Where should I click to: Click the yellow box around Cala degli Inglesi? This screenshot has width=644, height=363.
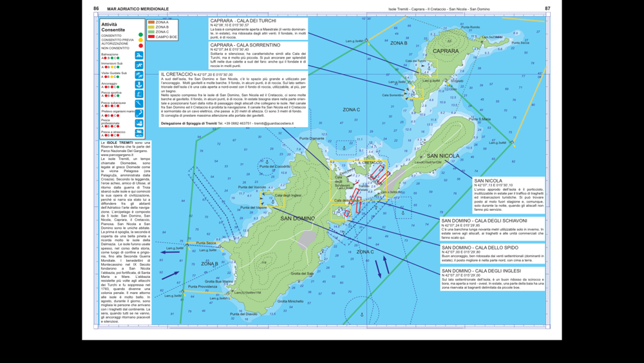click(272, 199)
